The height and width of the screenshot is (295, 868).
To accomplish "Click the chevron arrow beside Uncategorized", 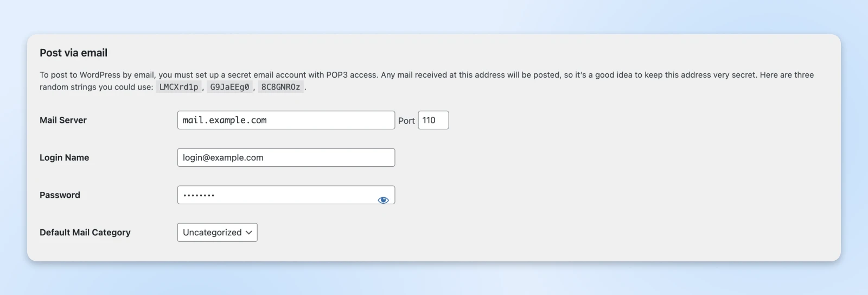I will tap(249, 233).
